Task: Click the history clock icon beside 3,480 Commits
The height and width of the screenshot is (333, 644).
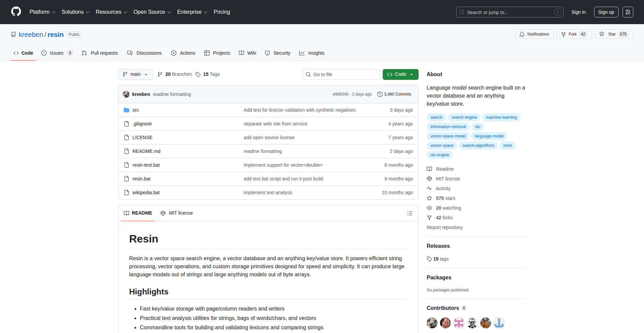Action: pos(380,94)
